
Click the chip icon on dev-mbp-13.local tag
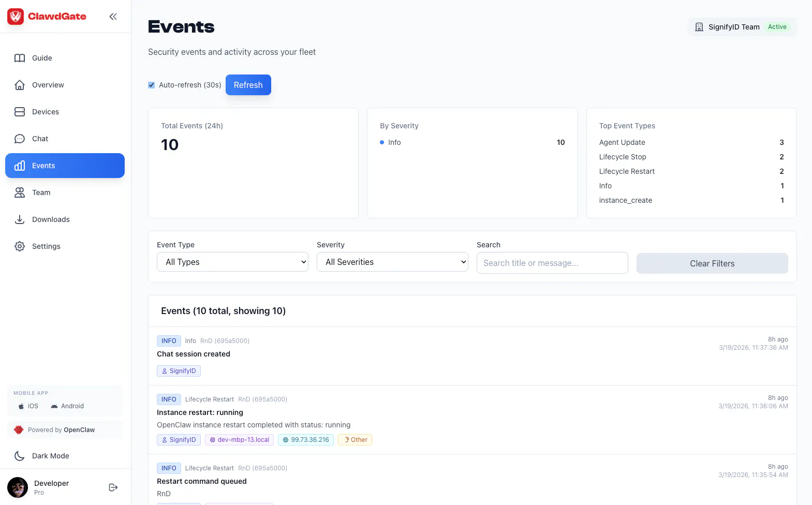pyautogui.click(x=212, y=440)
